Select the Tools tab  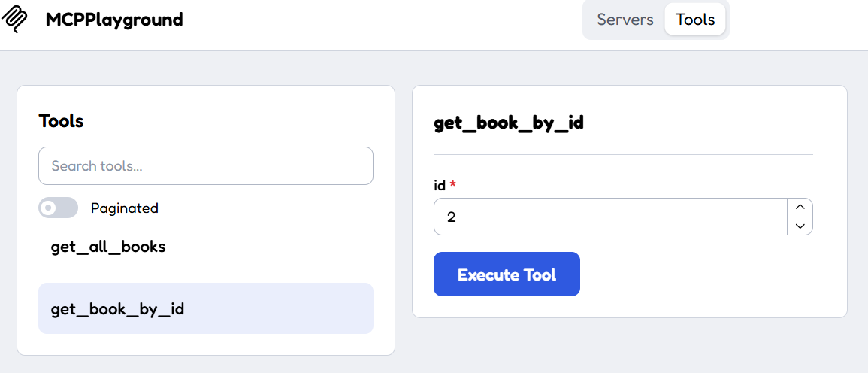pos(695,20)
